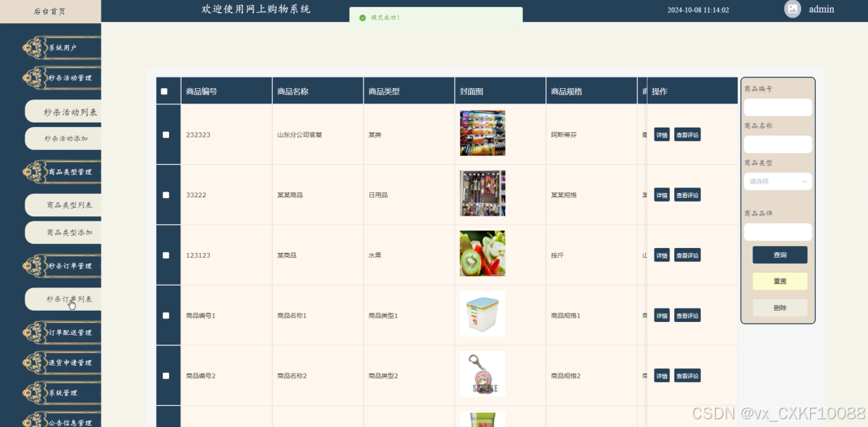This screenshot has height=427, width=868.
Task: Open 秒杀活动列表 submenu item
Action: click(63, 111)
